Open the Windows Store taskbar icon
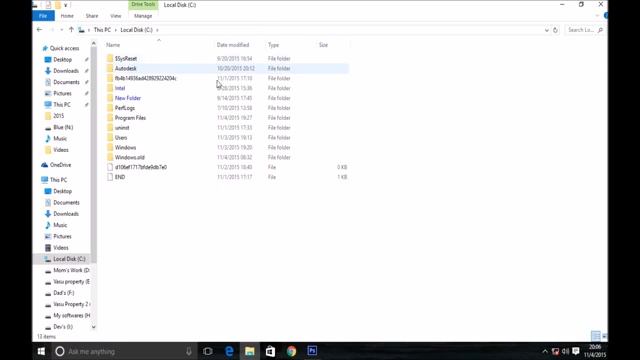 coord(270,351)
